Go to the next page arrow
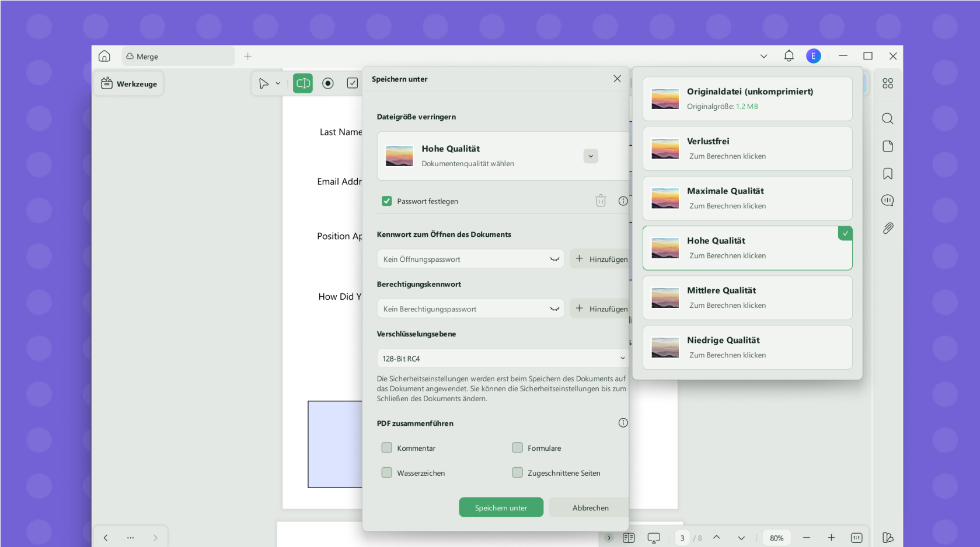Screen dimensions: 980x547 (741, 538)
